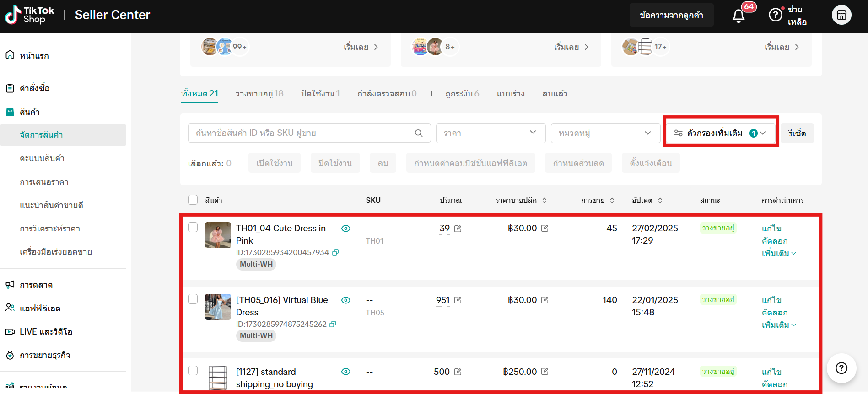Image resolution: width=868 pixels, height=394 pixels.
Task: Open การเสนอราคา in sidebar
Action: click(44, 182)
